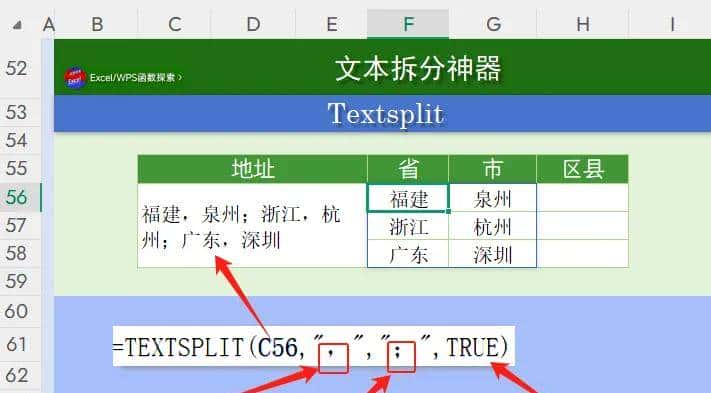Viewport: 711px width, 393px height.
Task: Select row 55 header
Action: point(20,168)
